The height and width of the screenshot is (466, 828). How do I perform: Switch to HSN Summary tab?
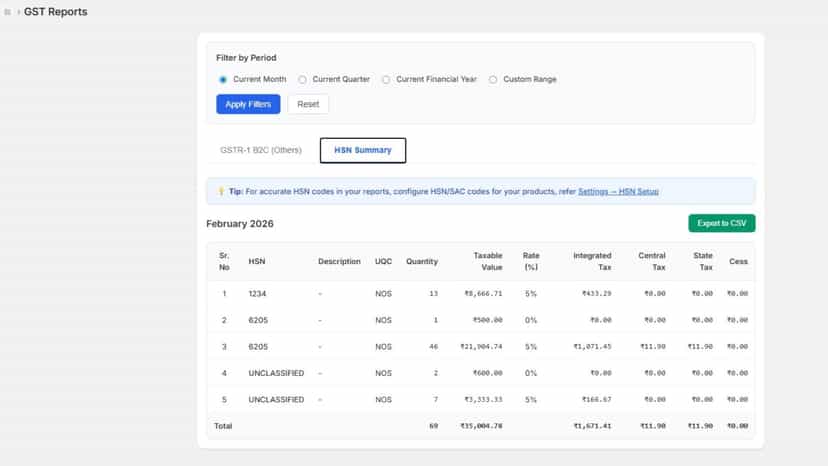pos(363,150)
